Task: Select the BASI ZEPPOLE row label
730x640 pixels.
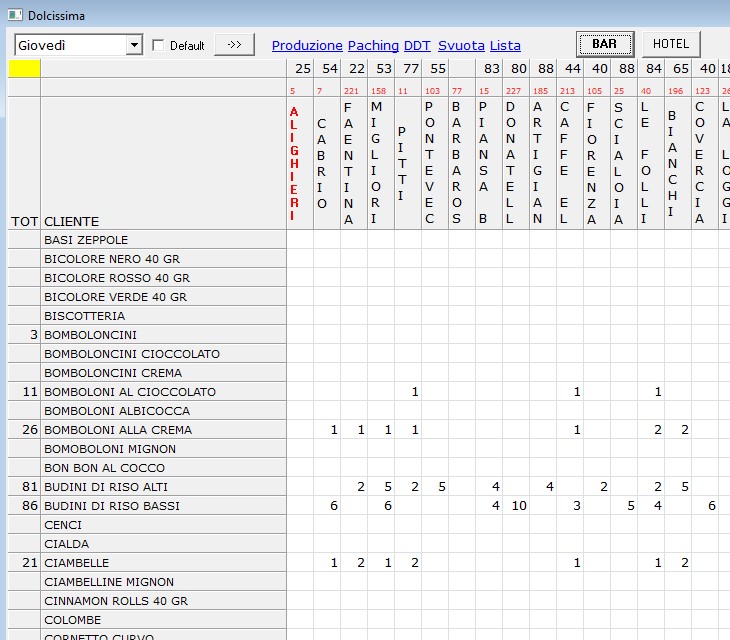Action: (86, 240)
